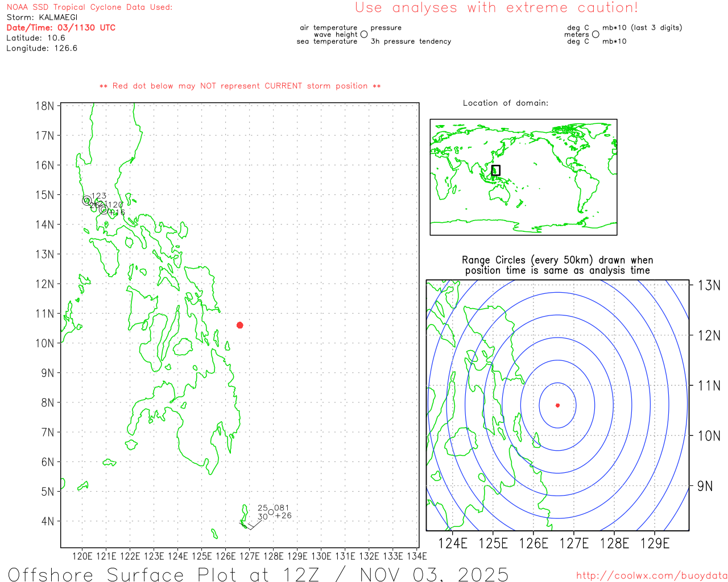Click the '13N' label beside range circles map

709,285
